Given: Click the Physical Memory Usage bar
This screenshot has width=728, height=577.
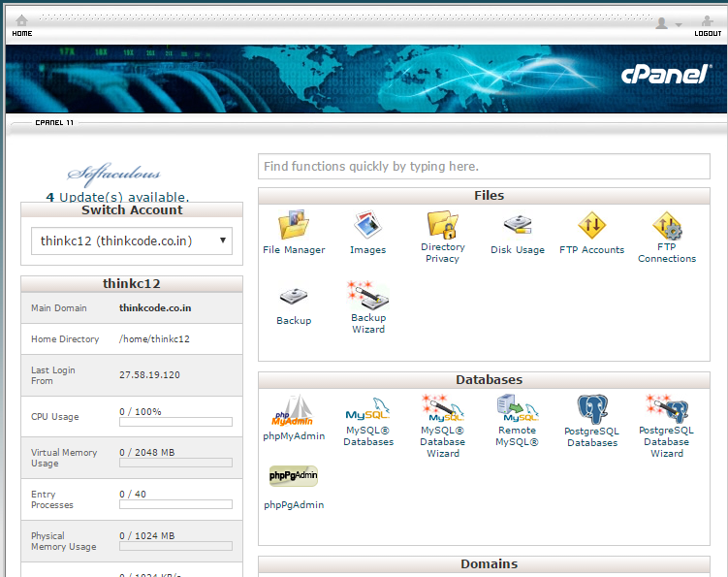Looking at the screenshot, I should point(175,546).
